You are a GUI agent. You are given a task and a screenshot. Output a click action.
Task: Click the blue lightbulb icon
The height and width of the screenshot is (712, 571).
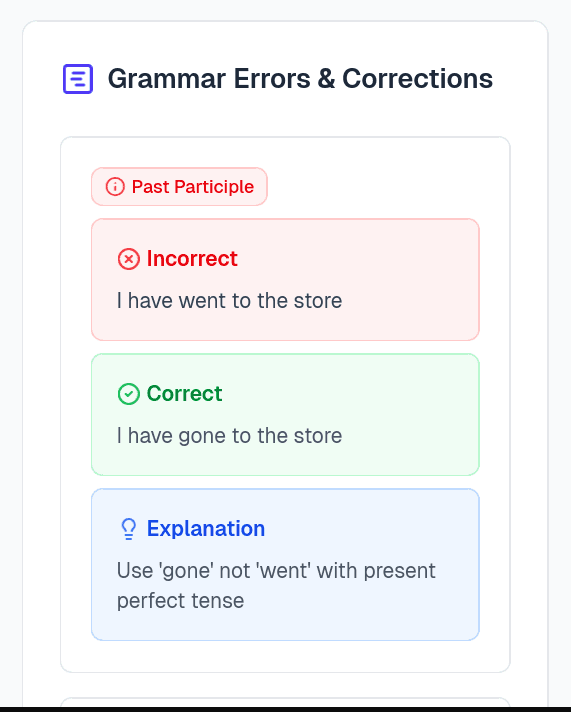pyautogui.click(x=129, y=529)
